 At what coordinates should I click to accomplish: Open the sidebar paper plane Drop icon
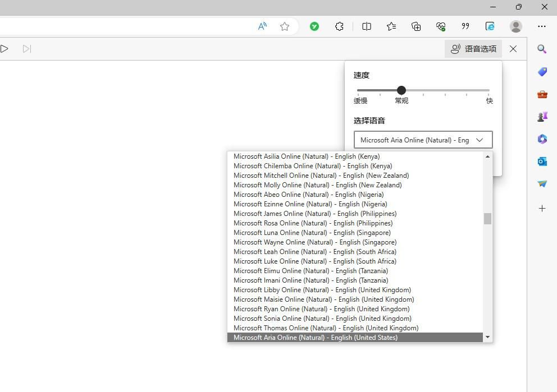pyautogui.click(x=542, y=184)
